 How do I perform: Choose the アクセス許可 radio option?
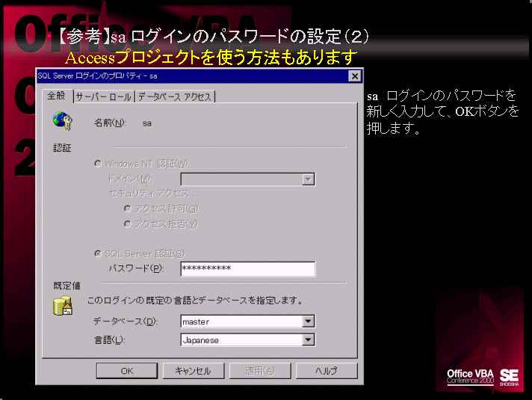[x=128, y=208]
